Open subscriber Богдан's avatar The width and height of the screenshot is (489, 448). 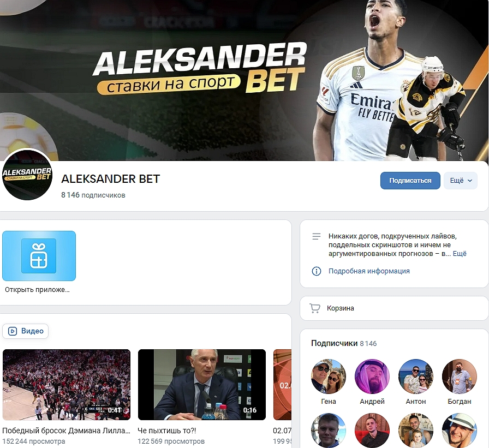click(x=460, y=377)
